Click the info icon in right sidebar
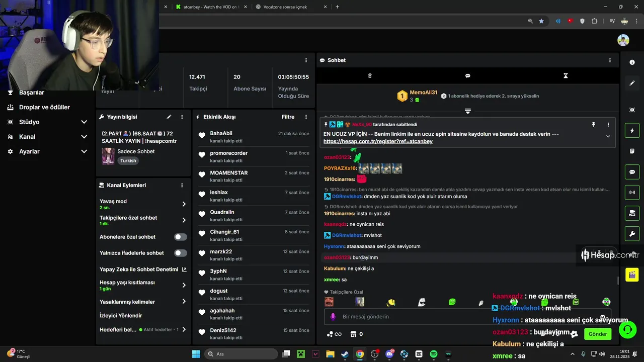644x362 pixels. [x=632, y=62]
